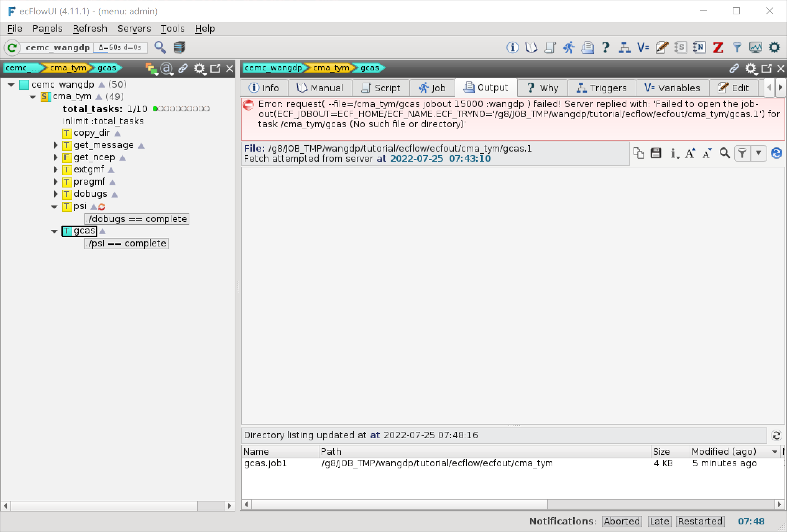Click the Edit pencil toolbar icon
Viewport: 787px width, 532px height.
coord(662,47)
